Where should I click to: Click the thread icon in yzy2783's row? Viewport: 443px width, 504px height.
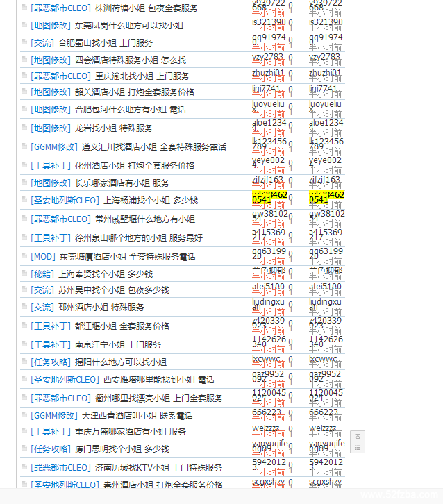(24, 59)
